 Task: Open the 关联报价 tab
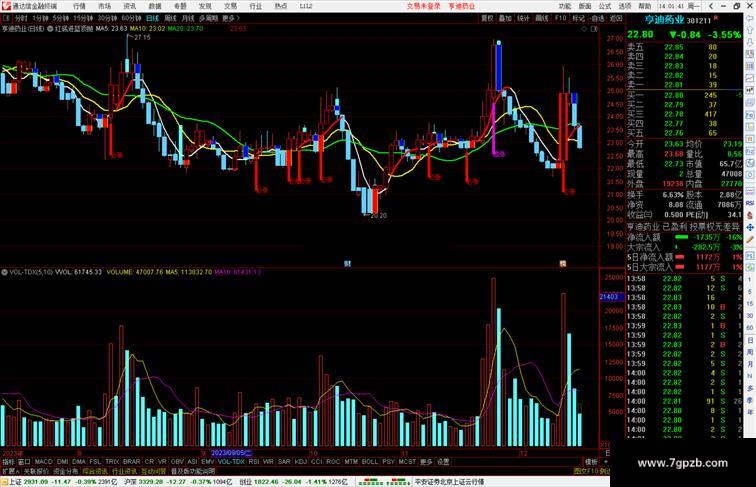click(x=36, y=472)
